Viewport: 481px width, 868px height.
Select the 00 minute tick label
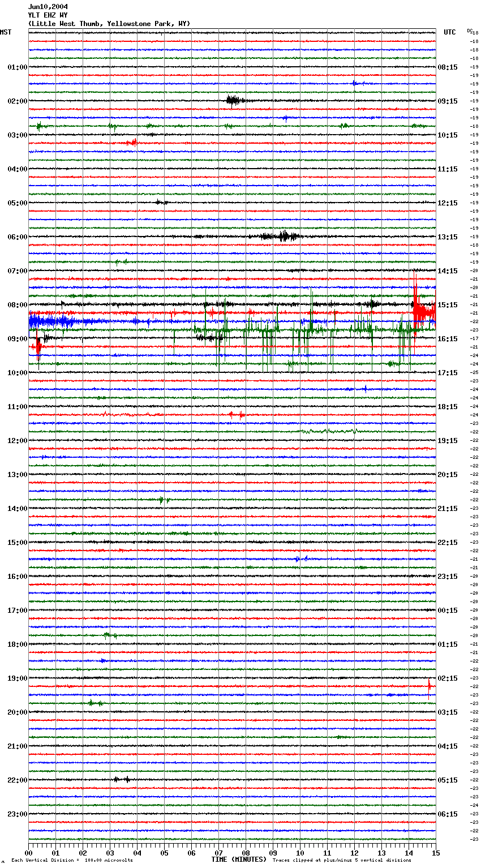click(x=28, y=853)
